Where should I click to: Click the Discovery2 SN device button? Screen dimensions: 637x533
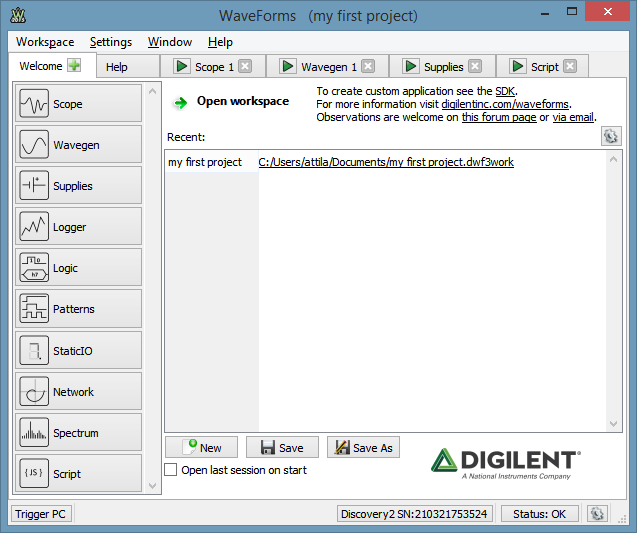(414, 514)
